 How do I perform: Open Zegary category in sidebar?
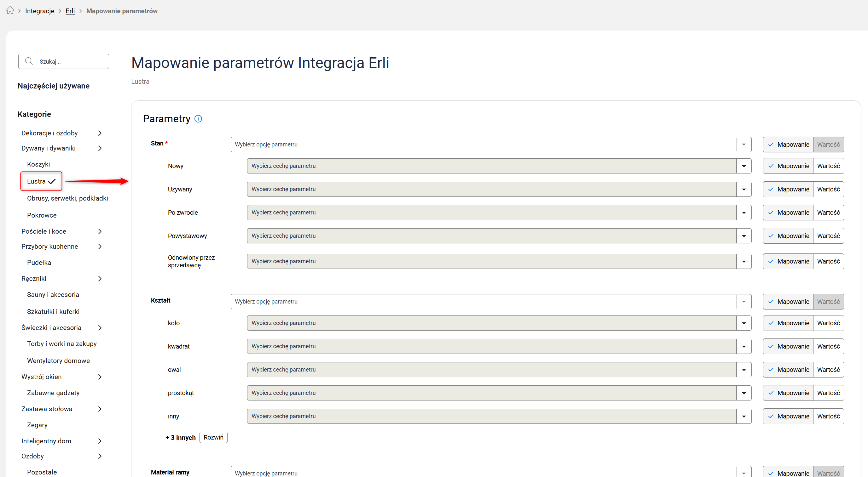tap(38, 425)
